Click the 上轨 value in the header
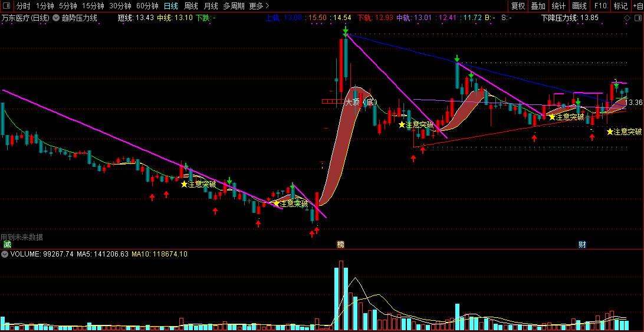The image size is (644, 332). pos(284,18)
